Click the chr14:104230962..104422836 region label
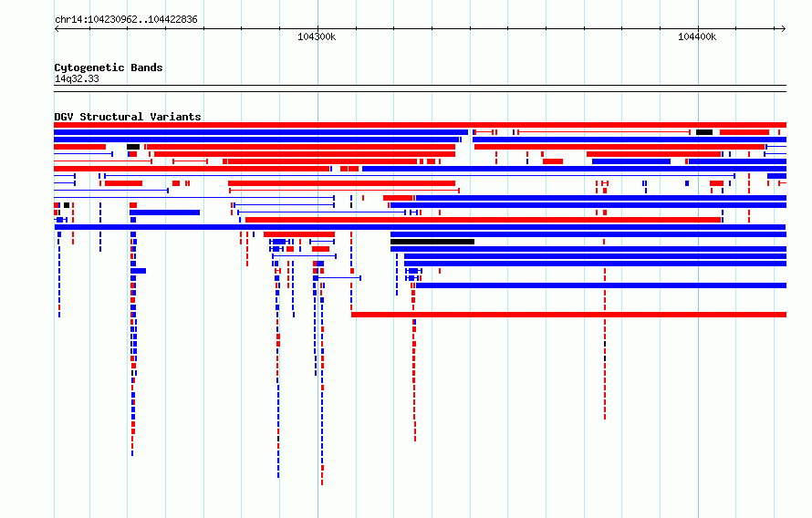This screenshot has height=518, width=812. click(x=126, y=20)
